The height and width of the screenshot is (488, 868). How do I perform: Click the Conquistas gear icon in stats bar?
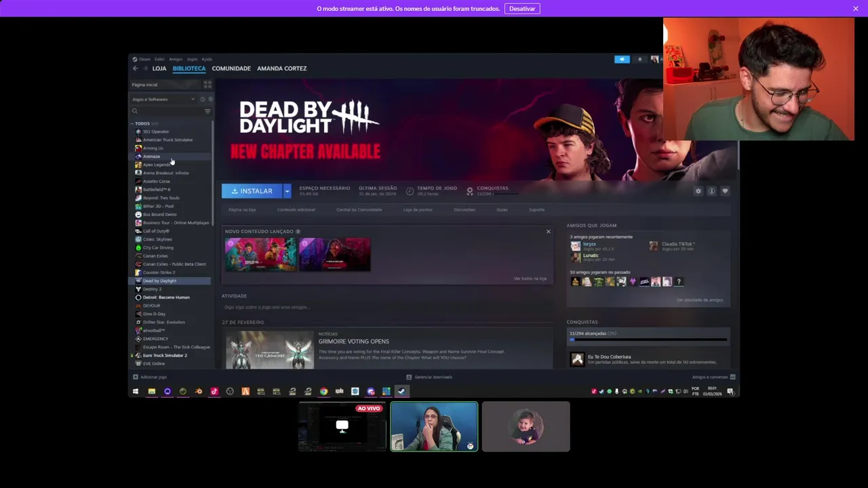coord(469,191)
